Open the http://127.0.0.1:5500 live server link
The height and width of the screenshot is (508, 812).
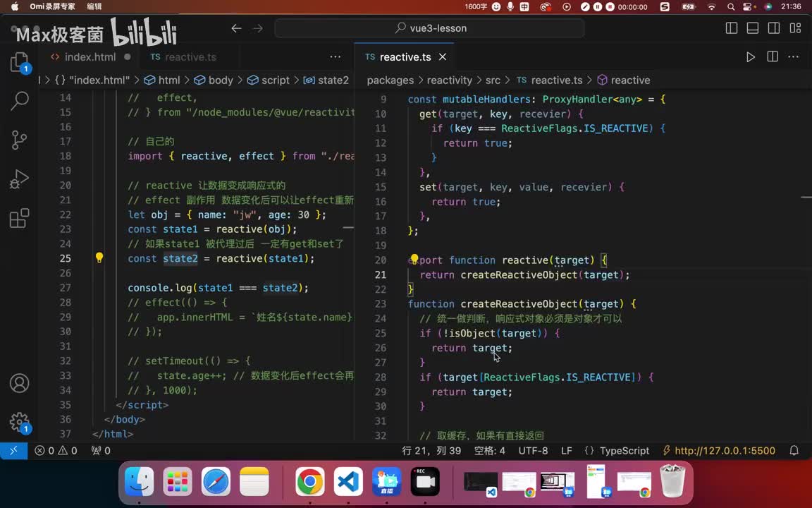tap(719, 450)
